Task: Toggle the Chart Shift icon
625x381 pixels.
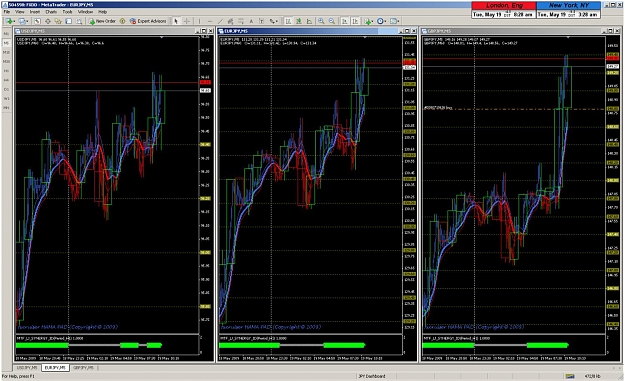Action: click(355, 21)
